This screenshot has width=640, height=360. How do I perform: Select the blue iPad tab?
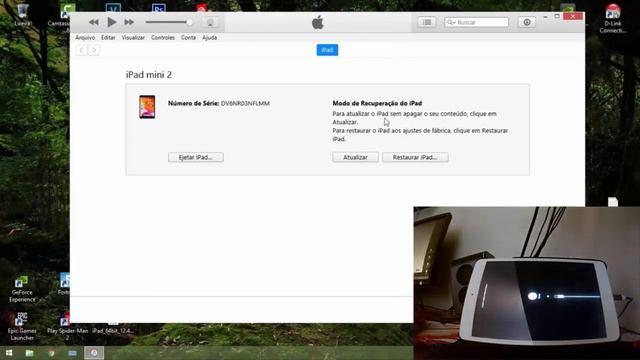click(x=327, y=50)
